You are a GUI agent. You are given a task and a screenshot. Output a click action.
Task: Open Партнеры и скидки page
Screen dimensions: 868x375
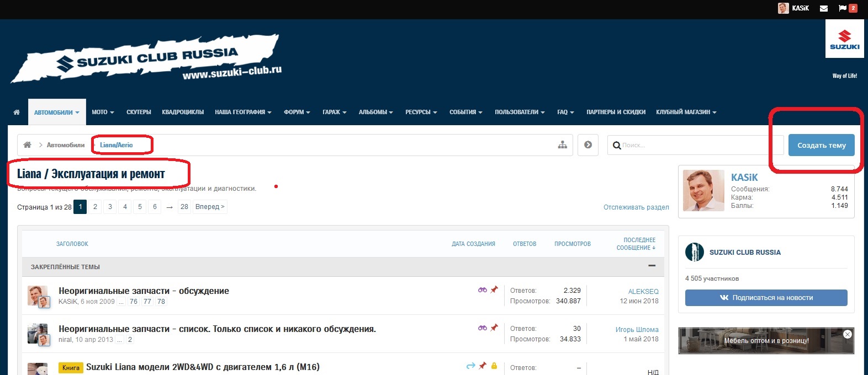[x=616, y=112]
